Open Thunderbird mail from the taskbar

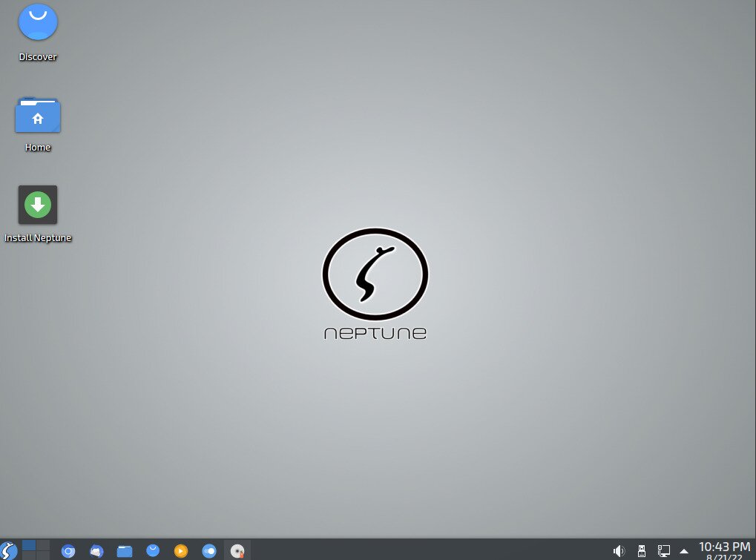[96, 550]
